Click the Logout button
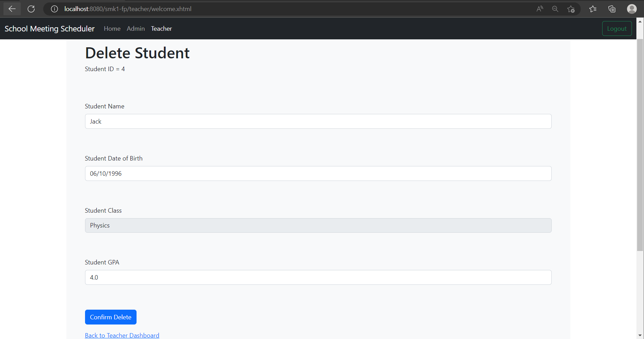The height and width of the screenshot is (339, 644). (x=617, y=28)
